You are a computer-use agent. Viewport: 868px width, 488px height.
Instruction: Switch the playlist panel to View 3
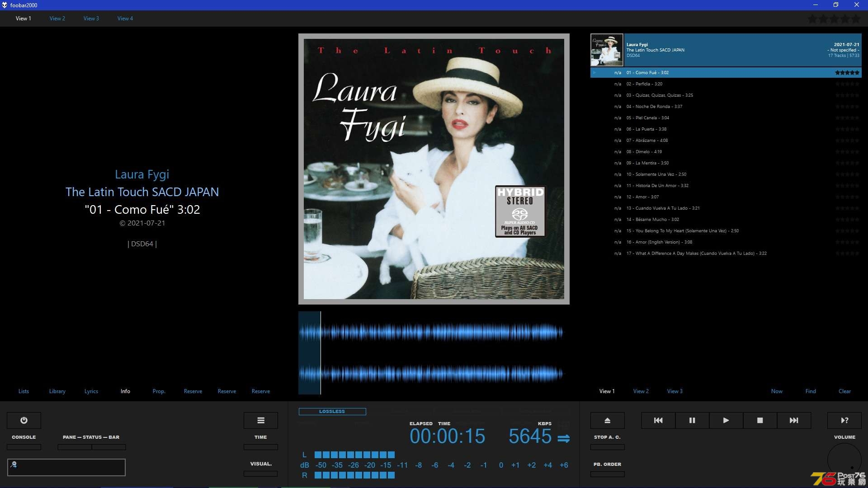(675, 391)
